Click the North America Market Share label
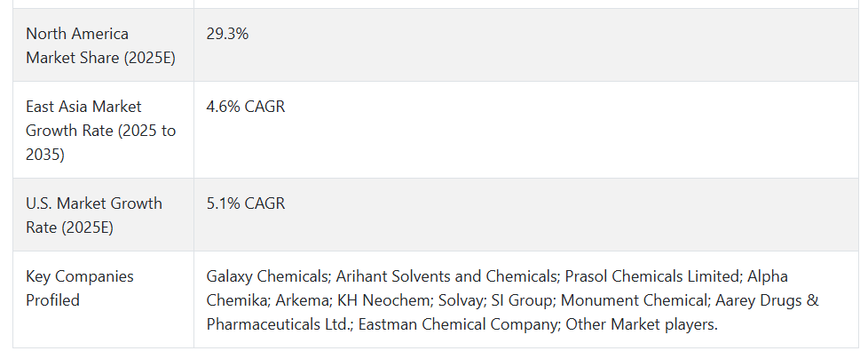 (x=101, y=45)
